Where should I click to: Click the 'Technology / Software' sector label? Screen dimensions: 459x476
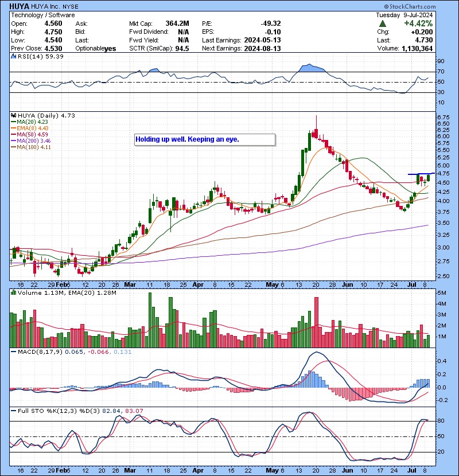(43, 15)
